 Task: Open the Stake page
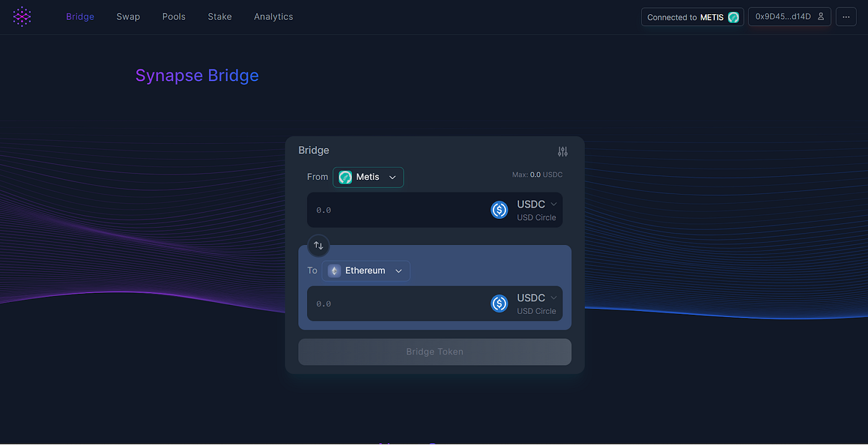[219, 17]
